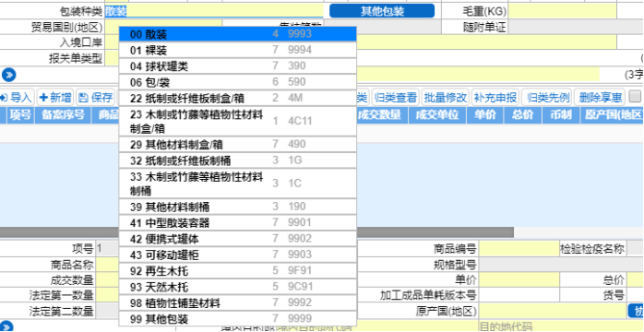This screenshot has width=644, height=332.
Task: Click the 总价 column header
Action: click(x=523, y=115)
